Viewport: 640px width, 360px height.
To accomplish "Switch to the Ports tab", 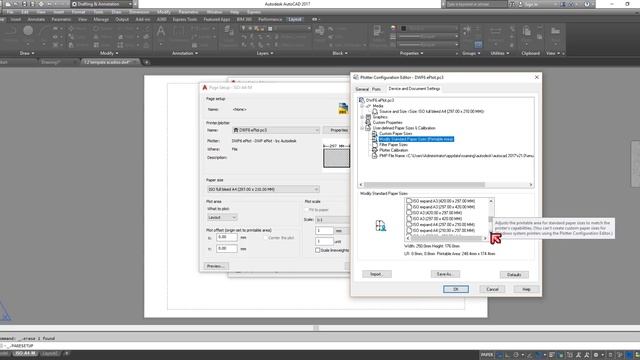I will tap(377, 89).
